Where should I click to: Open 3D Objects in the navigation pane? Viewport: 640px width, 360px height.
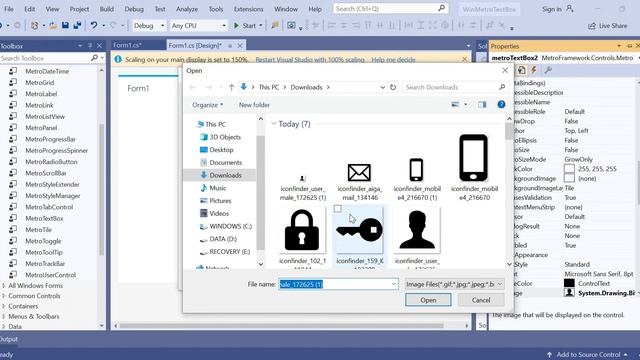pos(225,137)
